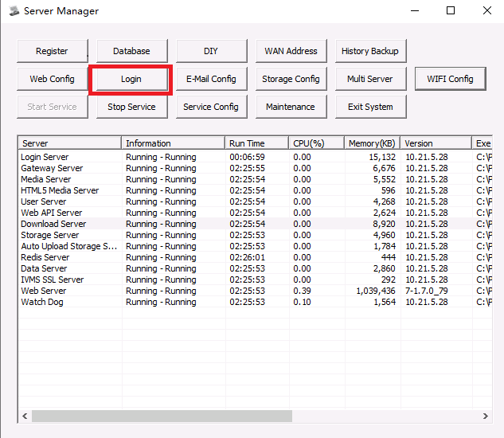Sort by the Server column header
This screenshot has height=438, width=504.
(70, 143)
